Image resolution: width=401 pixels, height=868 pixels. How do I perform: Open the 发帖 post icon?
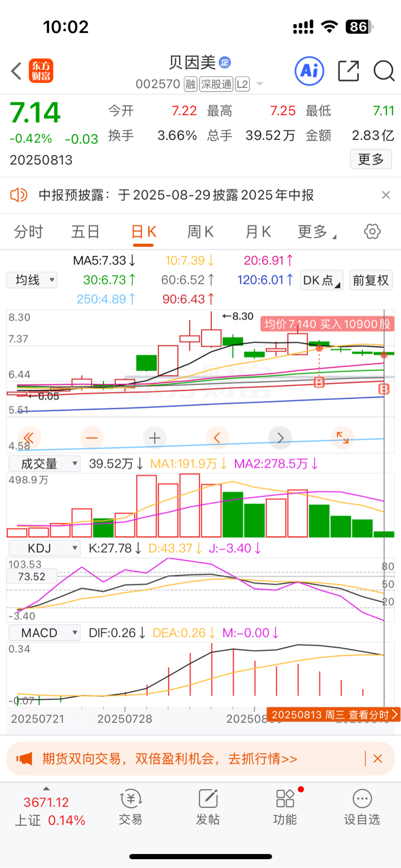(x=208, y=807)
